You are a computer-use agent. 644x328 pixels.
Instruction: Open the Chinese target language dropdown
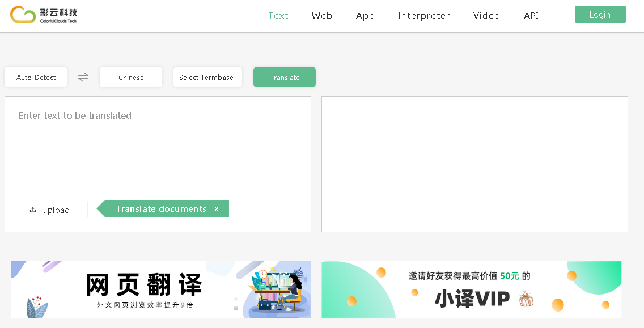point(131,77)
